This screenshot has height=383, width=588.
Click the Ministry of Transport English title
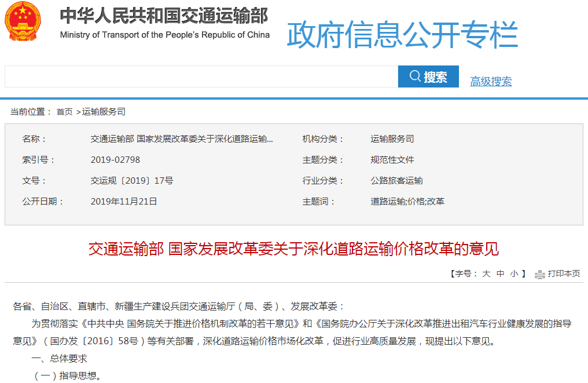tap(164, 35)
